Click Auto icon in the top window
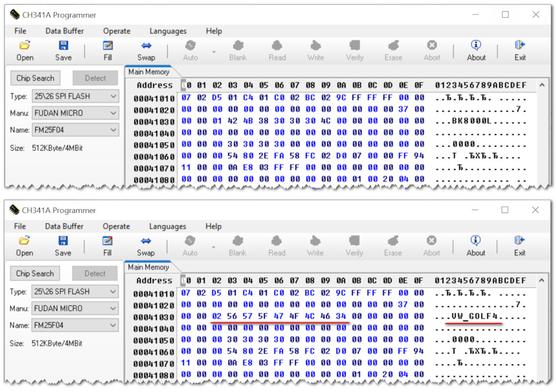556x392 pixels. [x=191, y=51]
